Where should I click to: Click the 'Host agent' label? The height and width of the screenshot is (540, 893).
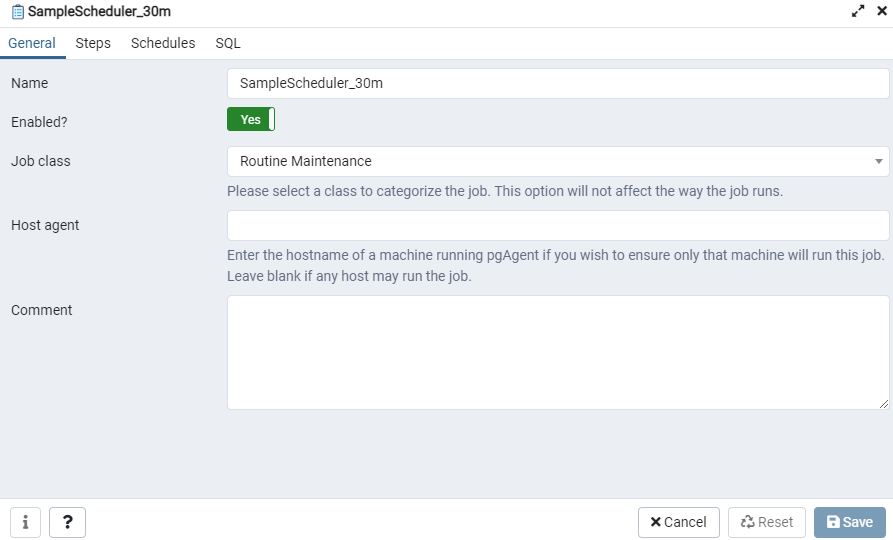pos(45,226)
